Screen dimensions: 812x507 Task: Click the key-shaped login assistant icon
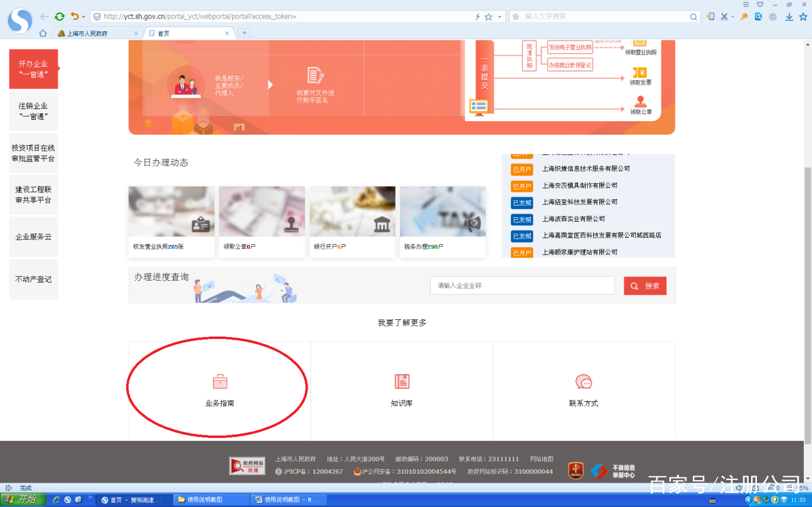pyautogui.click(x=743, y=17)
